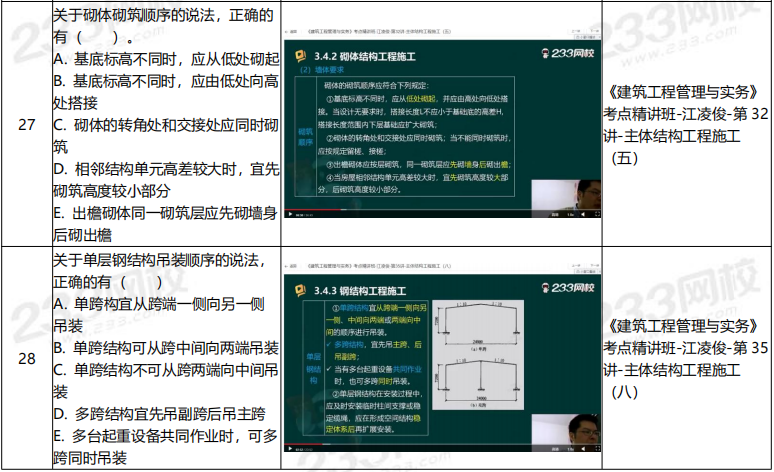Click 233网校 logo in the steel structure slide

(563, 289)
